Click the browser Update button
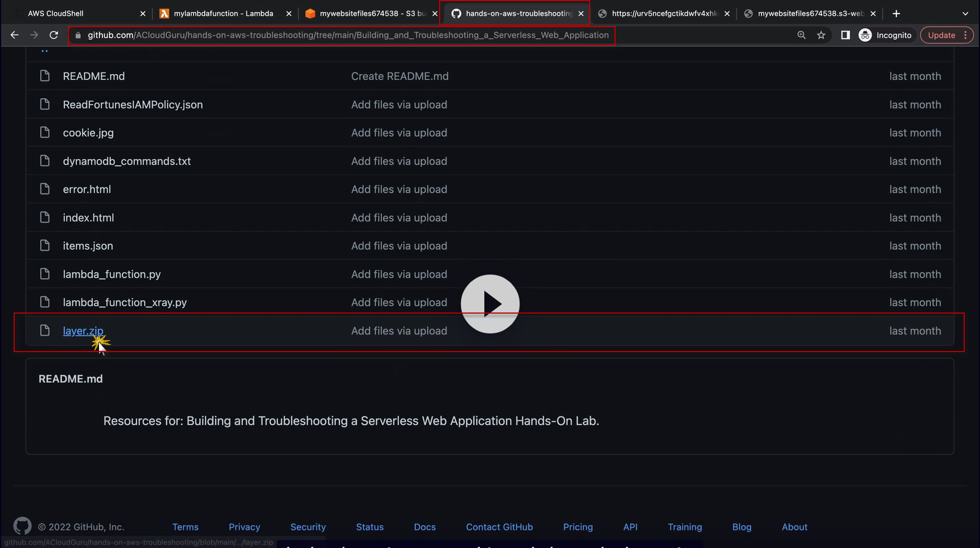Viewport: 980px width, 548px height. 947,35
